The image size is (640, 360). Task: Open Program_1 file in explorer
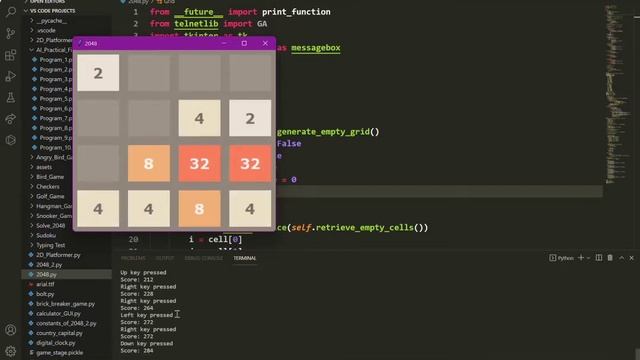[52, 60]
